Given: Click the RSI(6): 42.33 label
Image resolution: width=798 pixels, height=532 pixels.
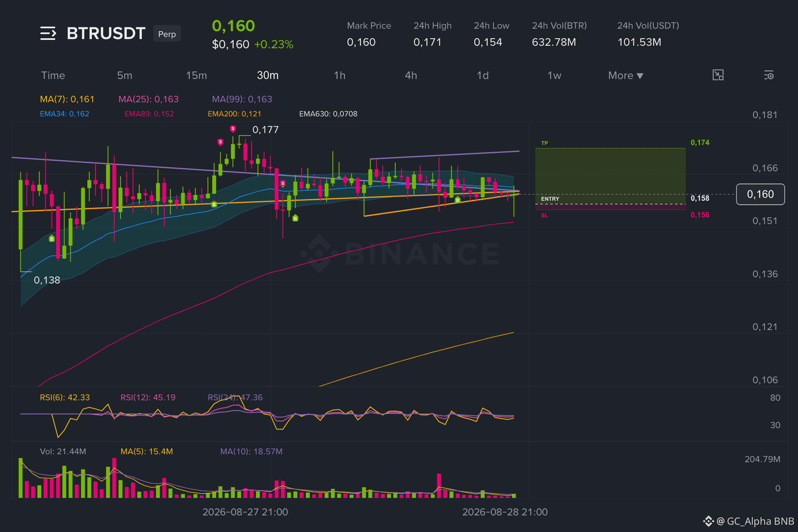Looking at the screenshot, I should tap(65, 397).
